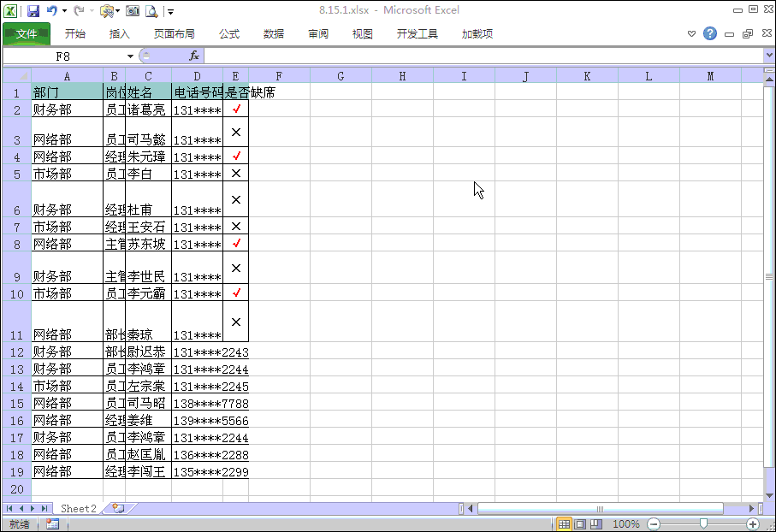Open the 开始 Home ribbon tab
Image resolution: width=776 pixels, height=532 pixels.
click(x=74, y=33)
